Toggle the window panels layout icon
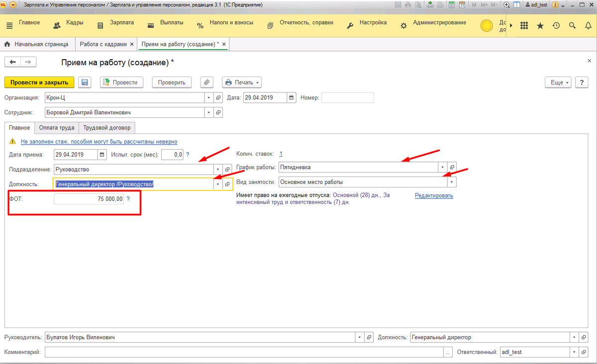Image resolution: width=597 pixels, height=364 pixels. pos(517,5)
